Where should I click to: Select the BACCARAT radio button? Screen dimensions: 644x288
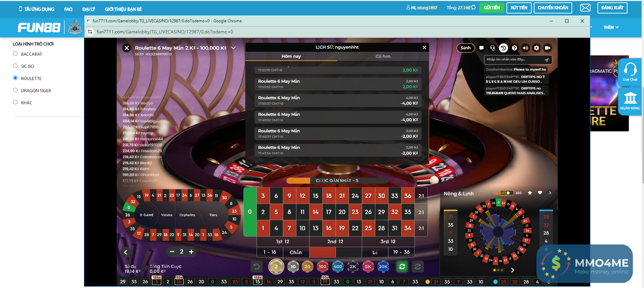[15, 54]
